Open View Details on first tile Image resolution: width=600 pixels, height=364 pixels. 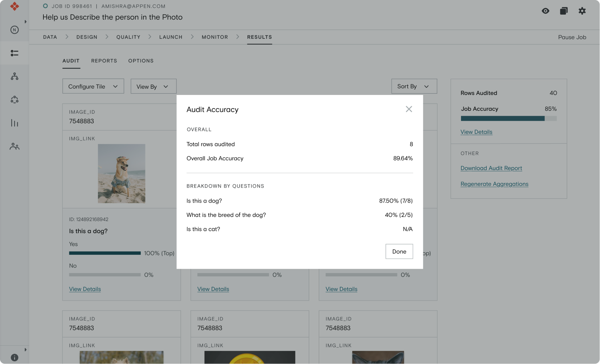click(85, 289)
